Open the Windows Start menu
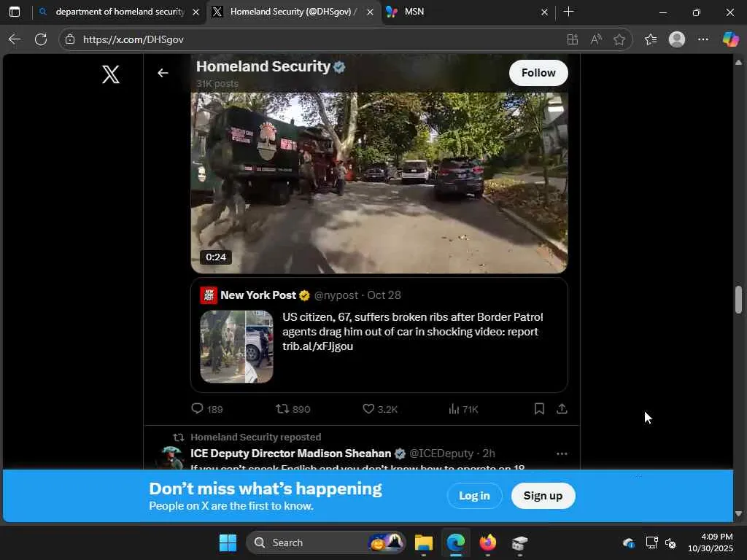The width and height of the screenshot is (747, 560). [228, 542]
